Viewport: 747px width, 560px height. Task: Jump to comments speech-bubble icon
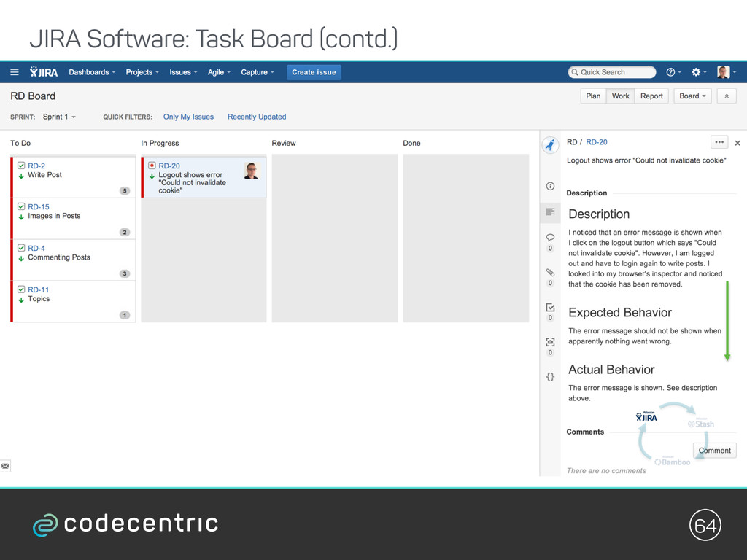pos(550,237)
